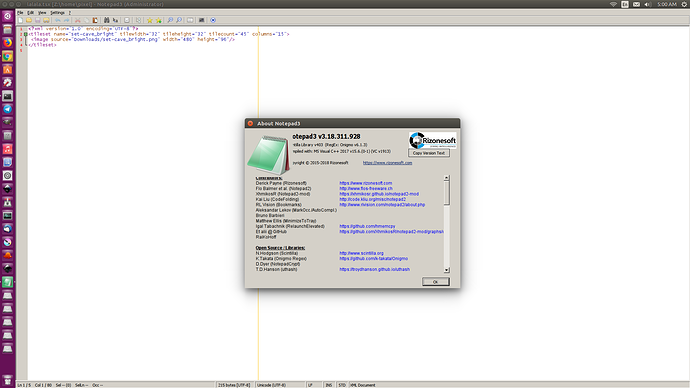This screenshot has height=388, width=690.
Task: Click the STD status bar entry
Action: click(x=342, y=385)
